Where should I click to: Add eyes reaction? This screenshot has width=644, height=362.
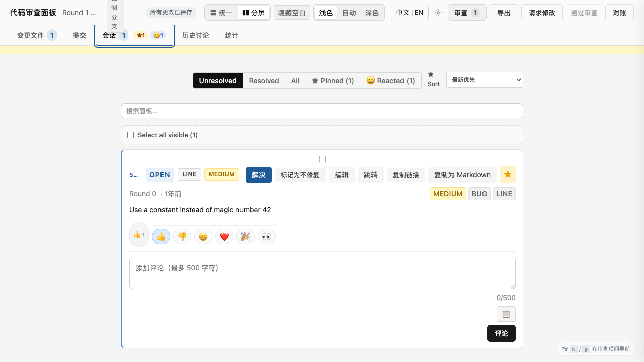[x=267, y=236]
